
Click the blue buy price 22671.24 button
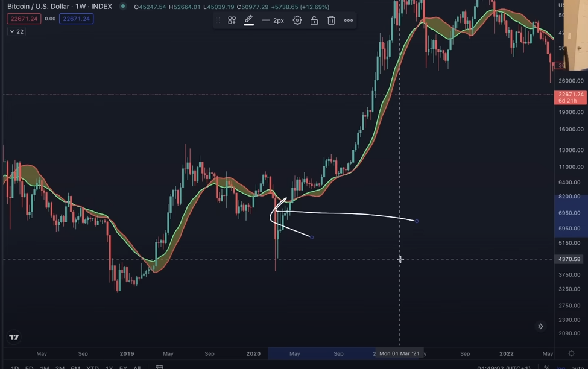pos(76,19)
